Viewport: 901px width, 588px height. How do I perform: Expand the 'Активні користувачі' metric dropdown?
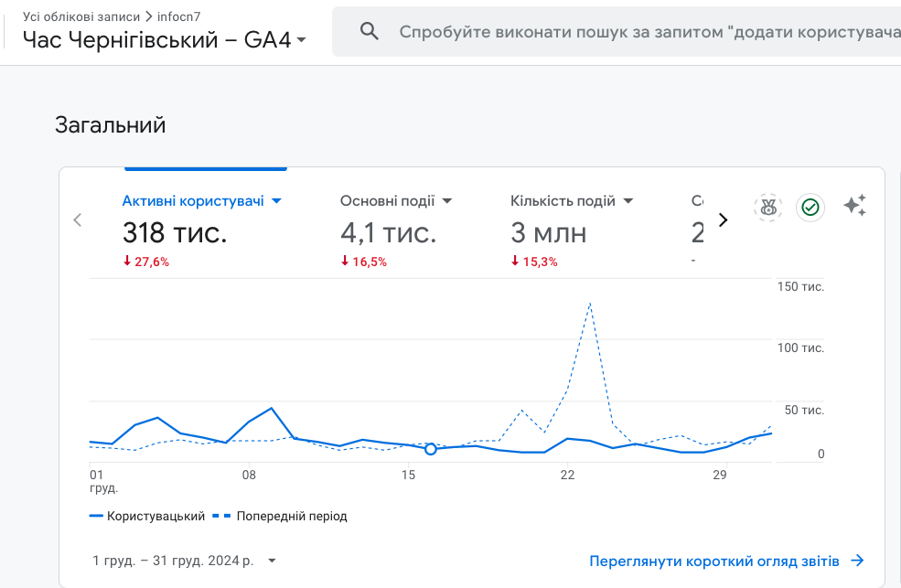click(276, 201)
